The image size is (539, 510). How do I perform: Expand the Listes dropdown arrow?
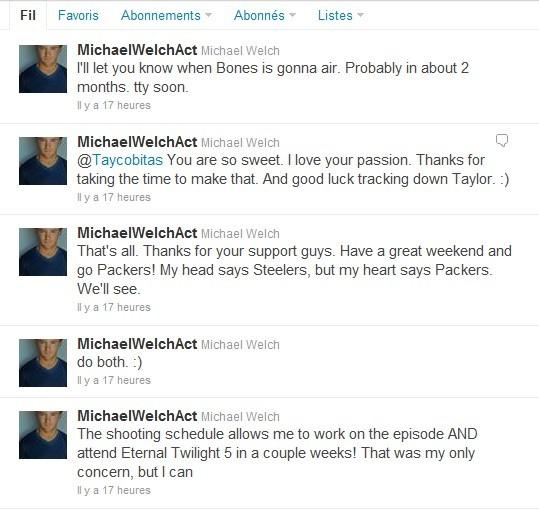coord(360,15)
